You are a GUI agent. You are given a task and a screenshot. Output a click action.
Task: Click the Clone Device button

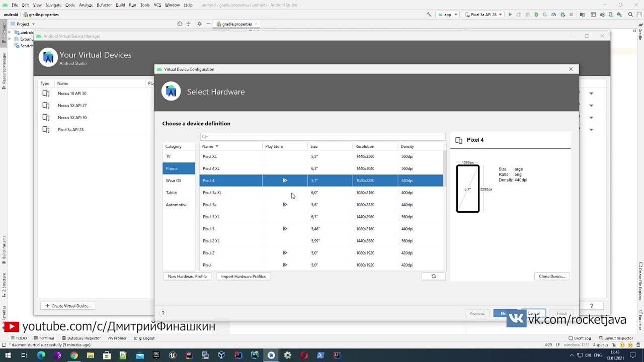pos(551,277)
